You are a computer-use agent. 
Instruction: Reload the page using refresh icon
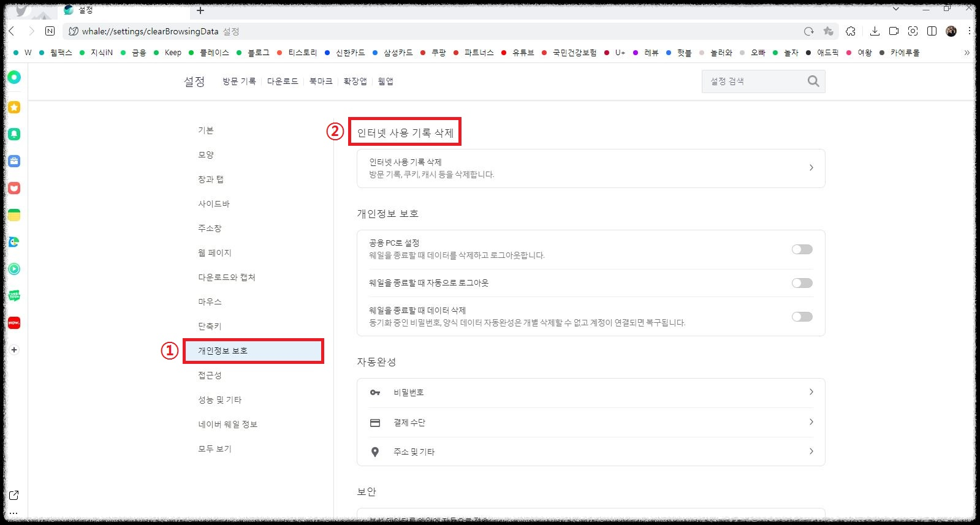809,31
